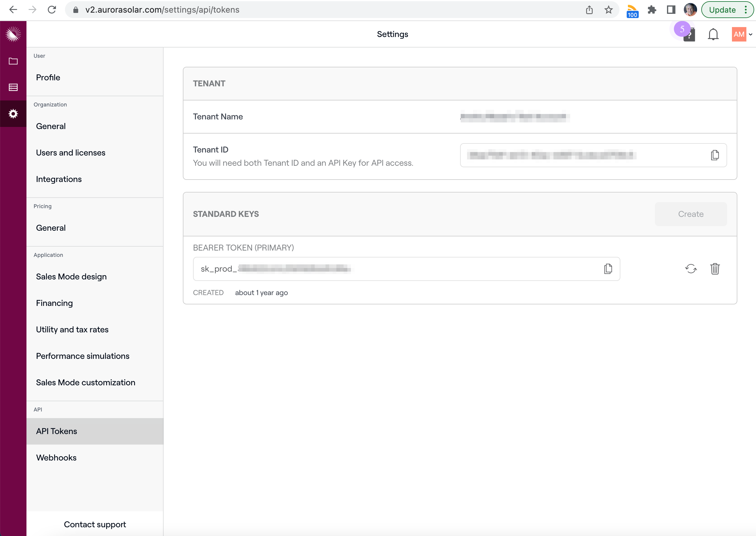The image size is (756, 536).
Task: Regenerate the primary bearer token
Action: (x=691, y=269)
